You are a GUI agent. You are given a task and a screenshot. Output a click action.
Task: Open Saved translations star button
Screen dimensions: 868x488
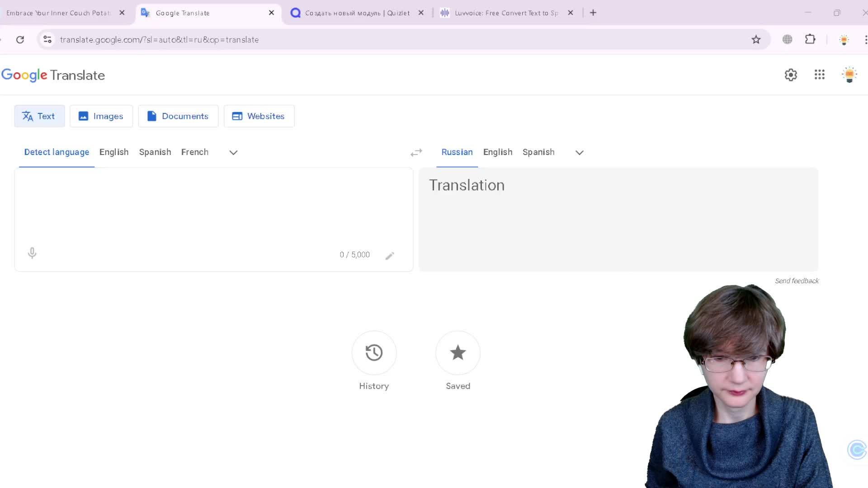click(458, 353)
